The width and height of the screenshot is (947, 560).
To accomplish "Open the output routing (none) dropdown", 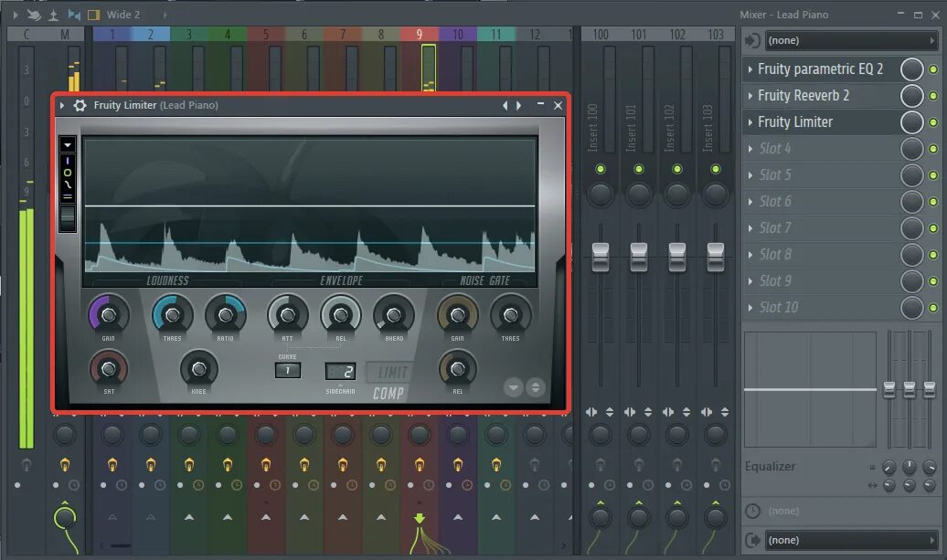I will (x=850, y=540).
